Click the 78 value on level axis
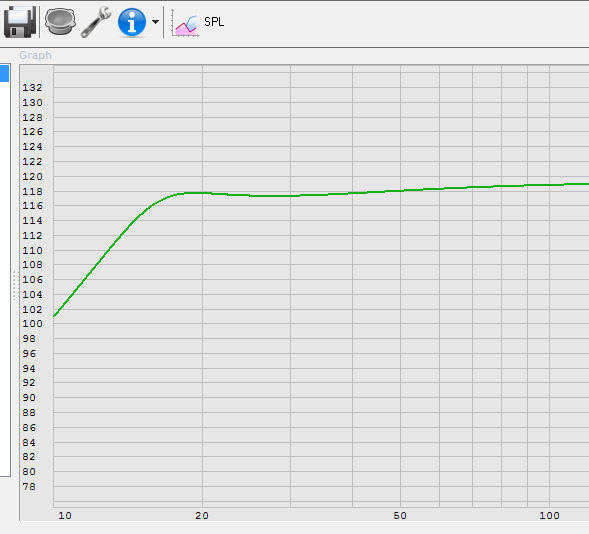The image size is (589, 534). click(29, 487)
